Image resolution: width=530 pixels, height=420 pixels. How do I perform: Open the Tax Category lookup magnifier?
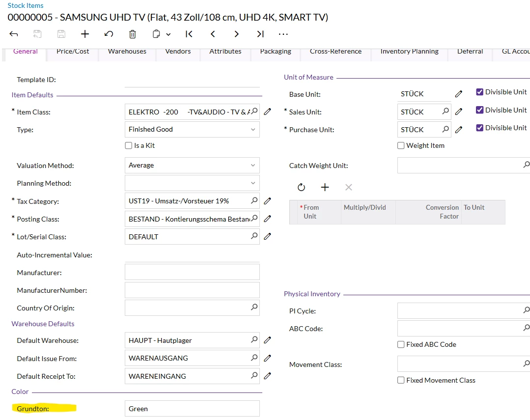click(254, 200)
